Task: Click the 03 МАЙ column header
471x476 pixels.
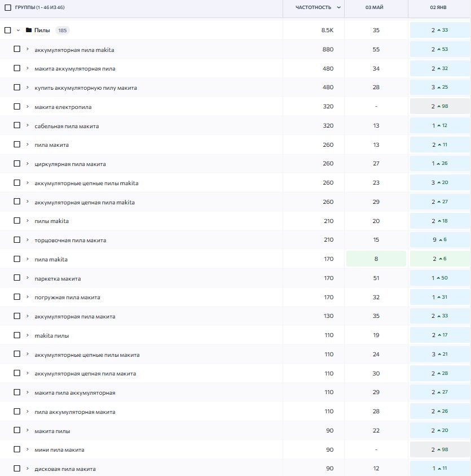Action: click(x=376, y=8)
